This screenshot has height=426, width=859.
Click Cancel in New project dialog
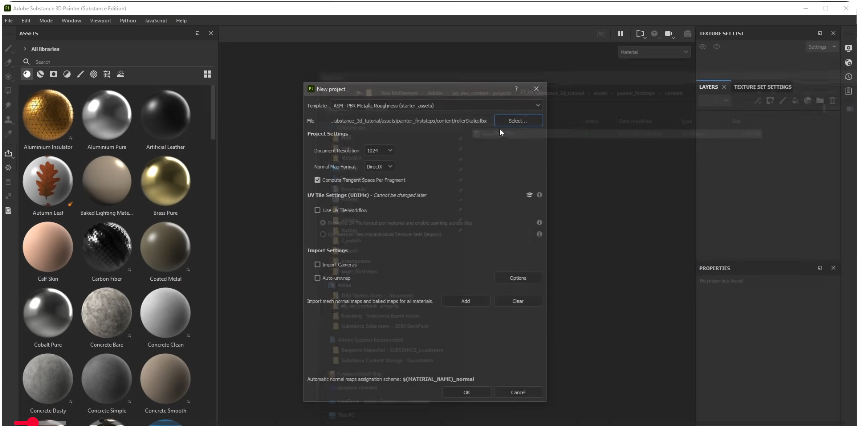coord(518,392)
